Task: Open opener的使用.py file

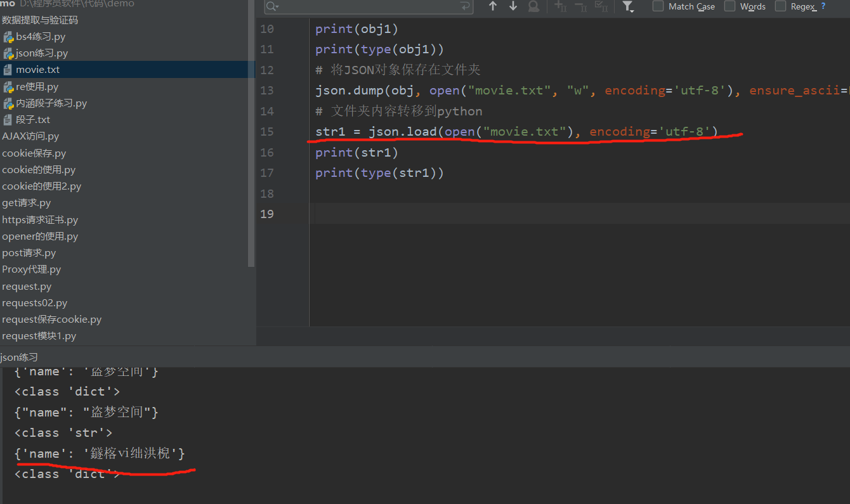Action: point(40,236)
